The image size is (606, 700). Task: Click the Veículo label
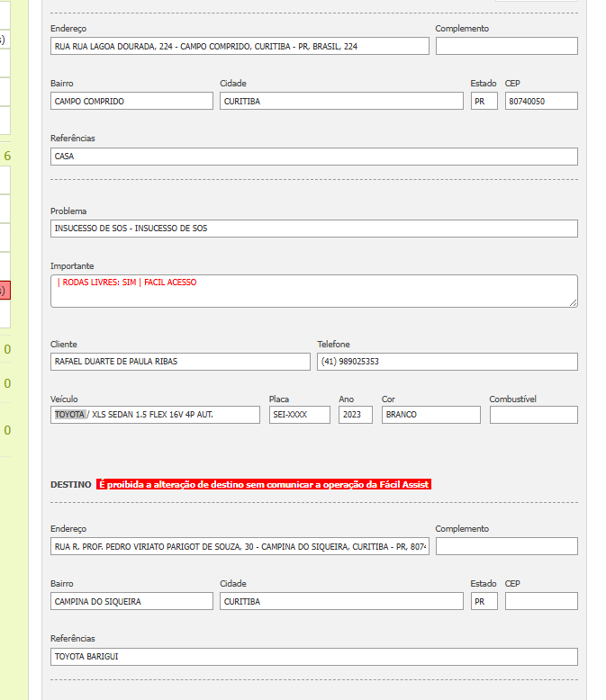(x=64, y=399)
